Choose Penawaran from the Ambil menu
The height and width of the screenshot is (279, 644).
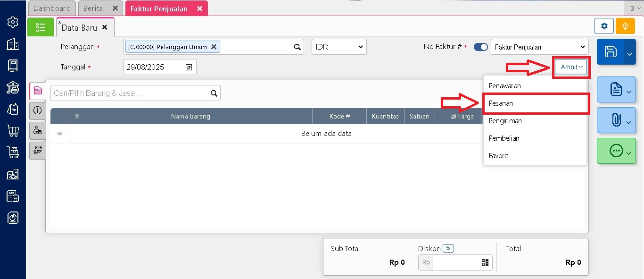(x=504, y=86)
